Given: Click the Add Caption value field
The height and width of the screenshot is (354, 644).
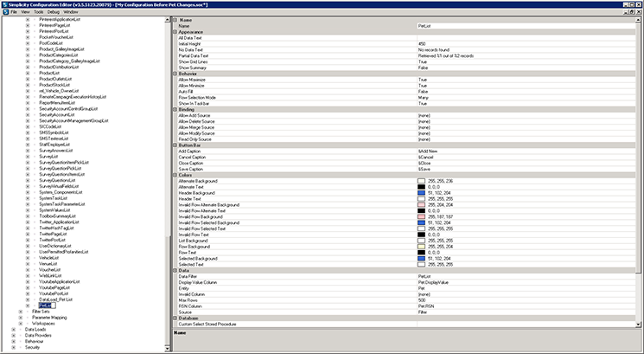Looking at the screenshot, I should pyautogui.click(x=526, y=151).
